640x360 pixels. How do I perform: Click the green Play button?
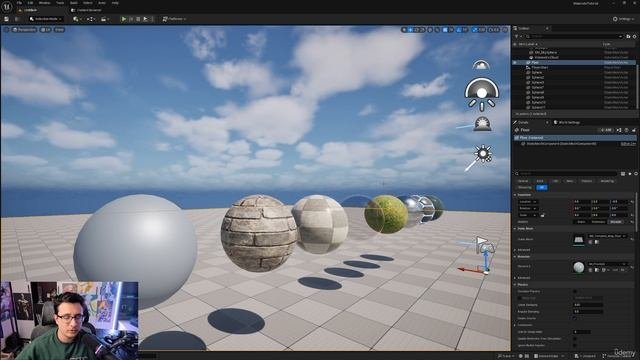(x=124, y=19)
